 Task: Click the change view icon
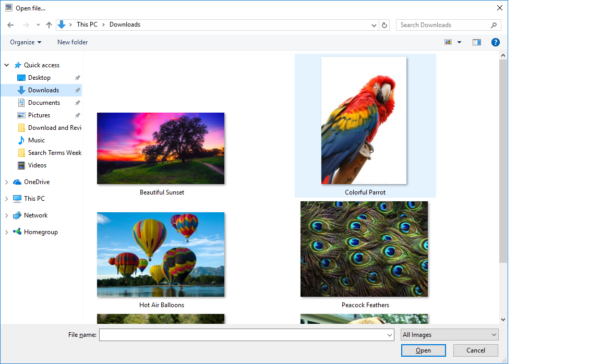point(448,42)
